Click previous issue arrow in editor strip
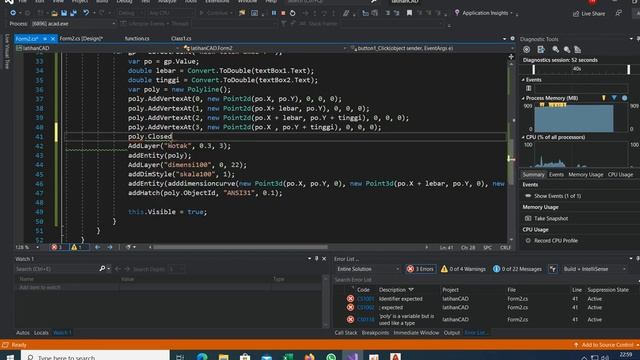The image size is (640, 360). [98, 247]
